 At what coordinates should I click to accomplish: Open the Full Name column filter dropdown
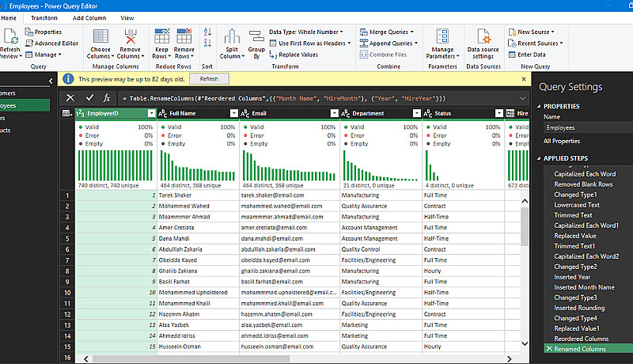tap(233, 114)
